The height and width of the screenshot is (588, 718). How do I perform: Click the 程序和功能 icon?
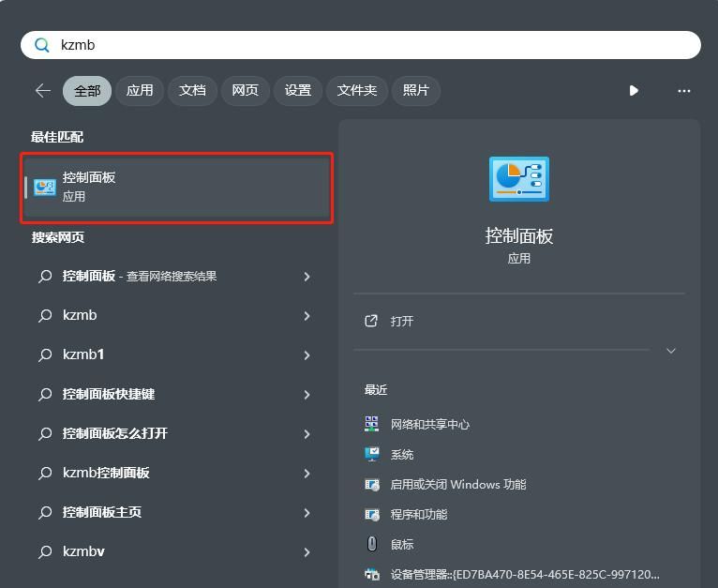372,515
